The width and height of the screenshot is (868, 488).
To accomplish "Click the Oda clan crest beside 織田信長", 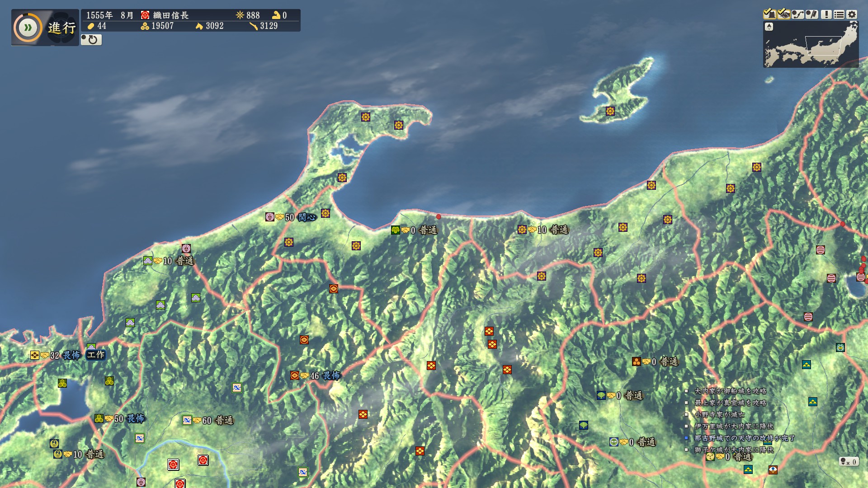I will 145,15.
